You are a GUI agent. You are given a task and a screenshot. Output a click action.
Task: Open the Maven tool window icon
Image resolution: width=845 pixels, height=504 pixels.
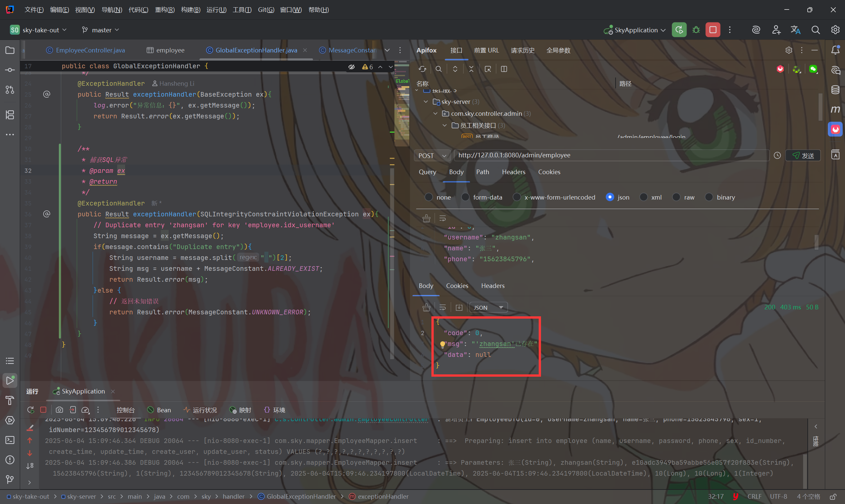coord(835,110)
